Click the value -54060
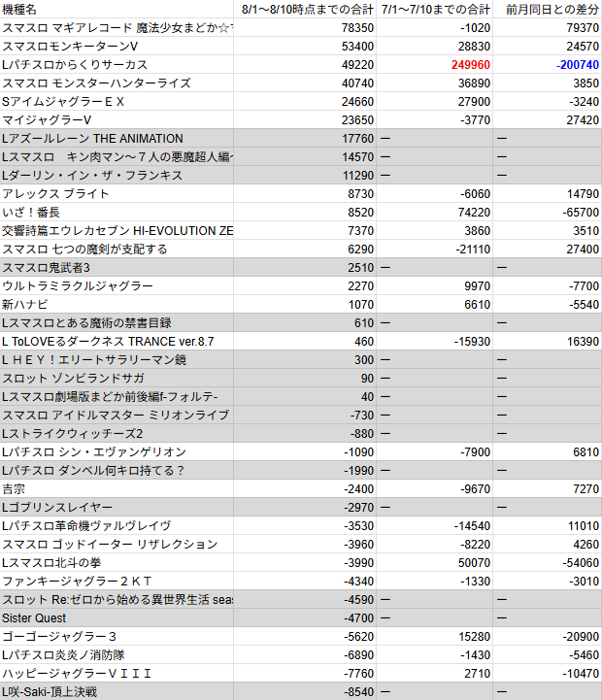Screen dimensions: 602x700 click(581, 563)
